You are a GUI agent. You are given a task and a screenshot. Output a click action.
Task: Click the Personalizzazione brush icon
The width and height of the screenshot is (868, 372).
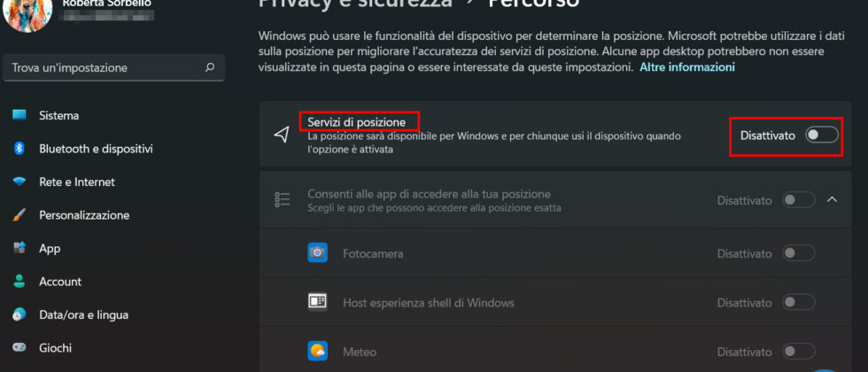coord(19,215)
